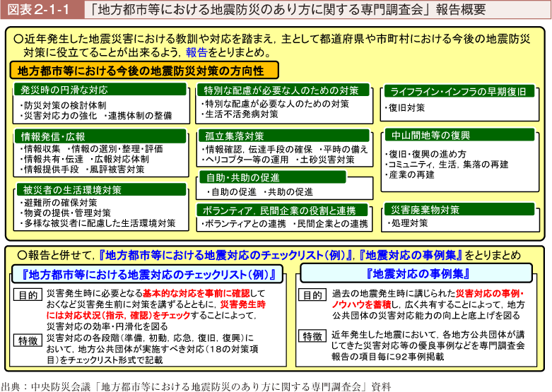
Task: Click the 孤立集落対策 green header
Action: [283, 136]
